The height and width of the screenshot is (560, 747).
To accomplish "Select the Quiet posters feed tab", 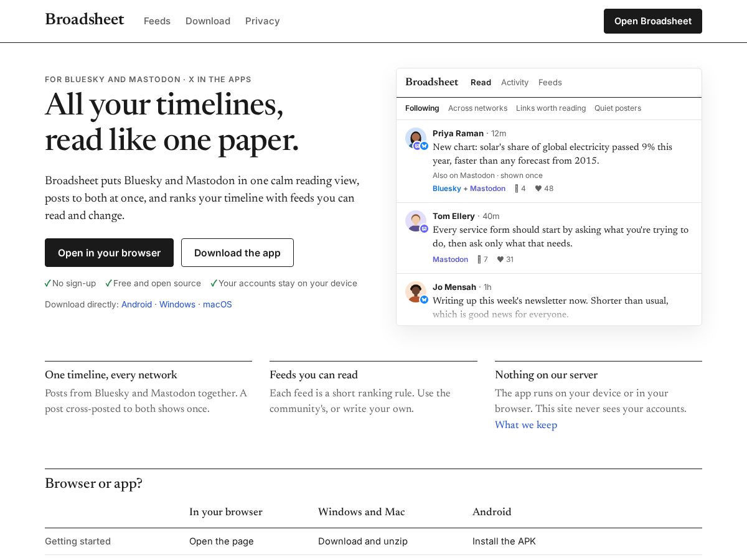I will pyautogui.click(x=618, y=108).
